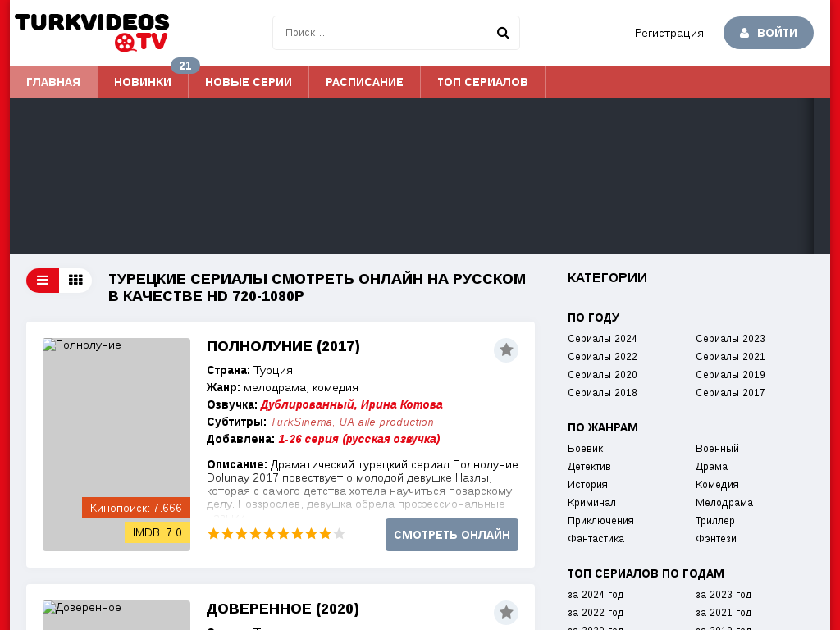Select the Боевик genre
Image resolution: width=840 pixels, height=630 pixels.
[586, 449]
